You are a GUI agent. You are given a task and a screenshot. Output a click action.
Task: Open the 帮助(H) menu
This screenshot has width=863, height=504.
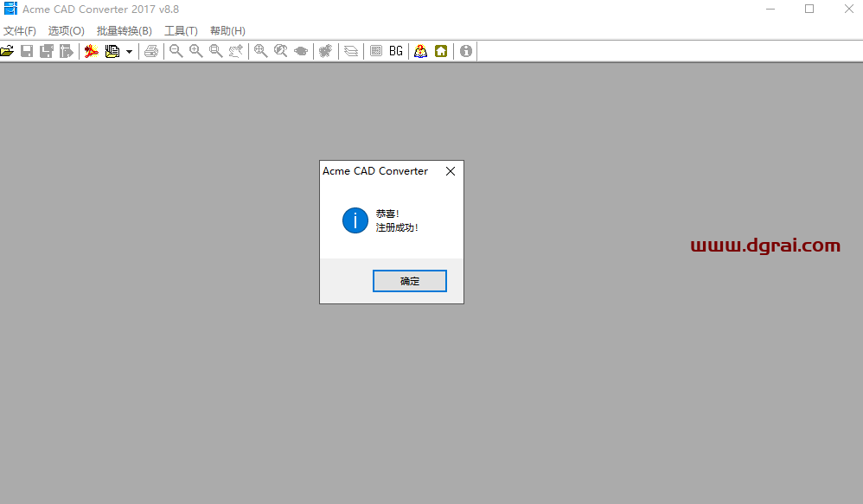(x=228, y=31)
